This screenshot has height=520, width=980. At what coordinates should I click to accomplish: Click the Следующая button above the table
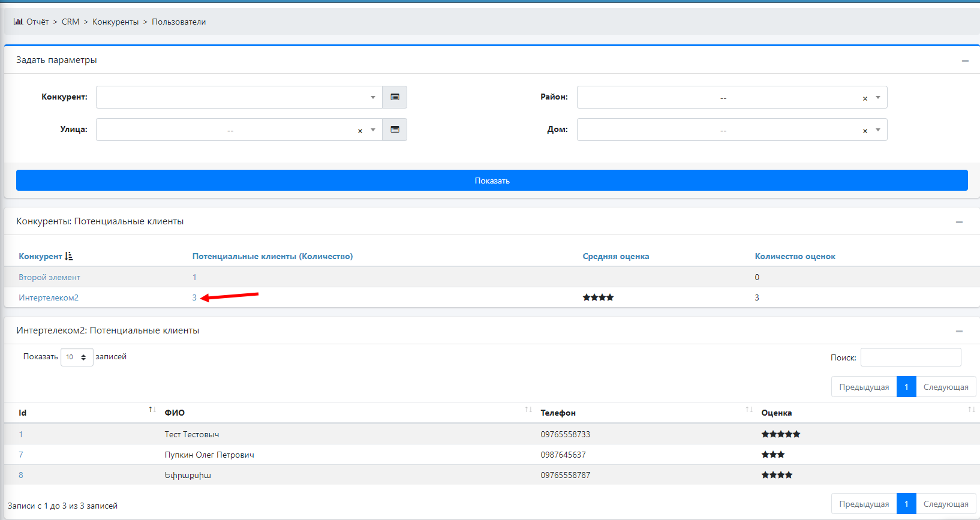click(x=946, y=387)
